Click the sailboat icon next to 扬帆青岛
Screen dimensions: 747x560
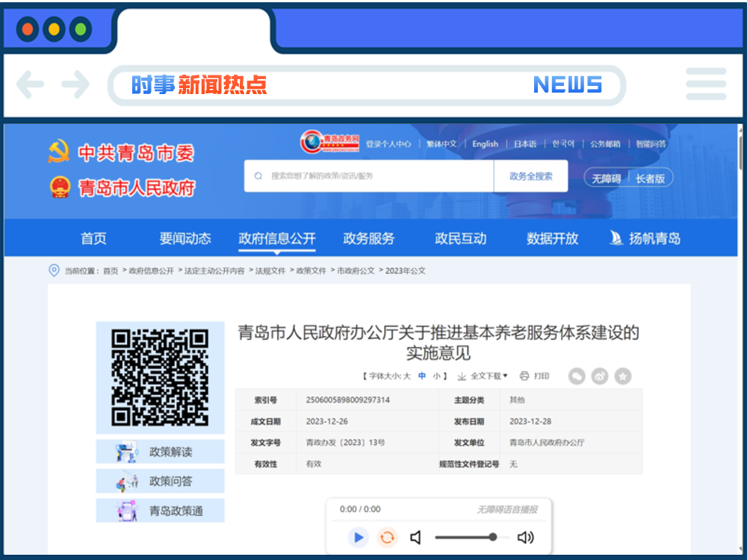(x=615, y=237)
